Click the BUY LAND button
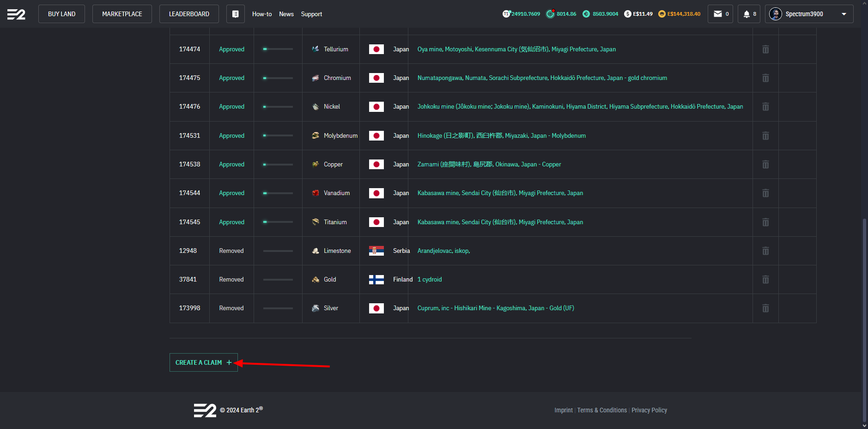Viewport: 868px width, 429px height. pyautogui.click(x=62, y=14)
